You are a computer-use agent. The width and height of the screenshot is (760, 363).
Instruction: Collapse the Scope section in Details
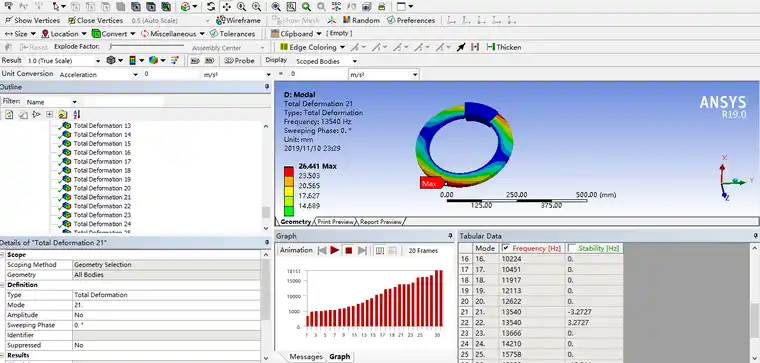point(2,254)
